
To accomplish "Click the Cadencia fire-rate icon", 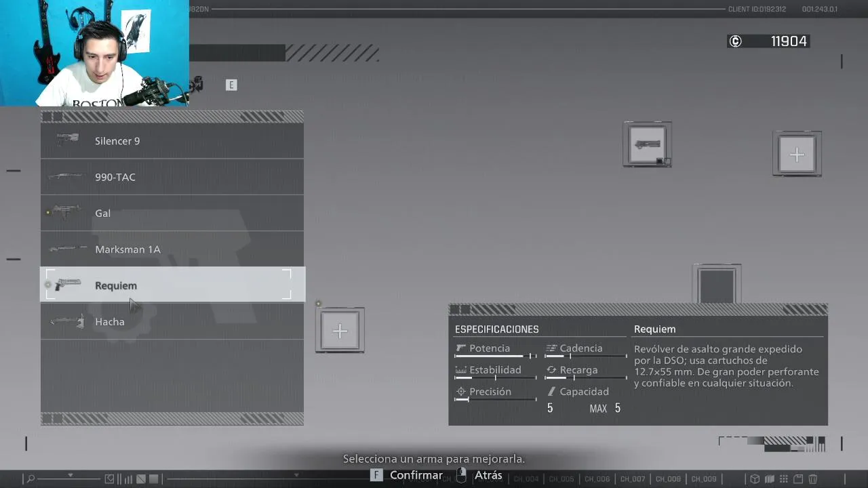I will pyautogui.click(x=551, y=348).
